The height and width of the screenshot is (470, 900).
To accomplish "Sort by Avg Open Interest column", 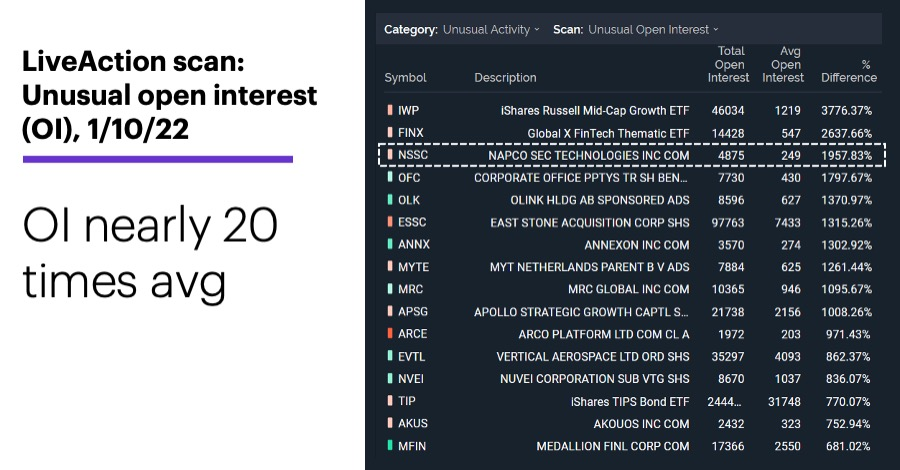I will (x=783, y=64).
